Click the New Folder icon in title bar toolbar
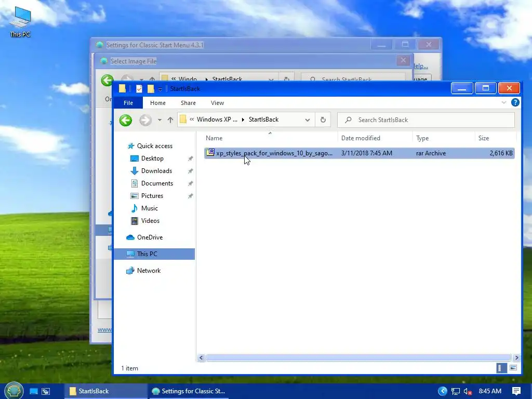The width and height of the screenshot is (532, 399). (151, 89)
